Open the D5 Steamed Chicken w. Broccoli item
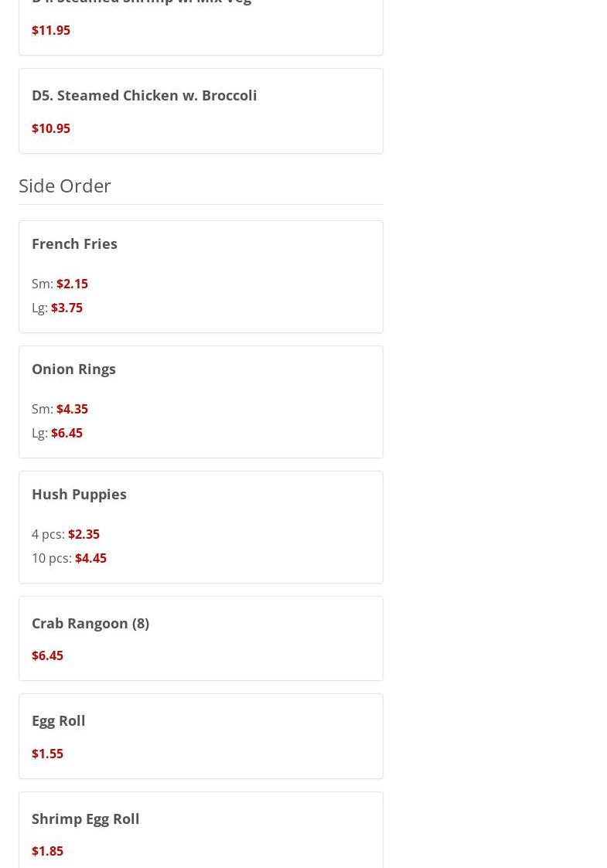This screenshot has width=607, height=868. (144, 95)
